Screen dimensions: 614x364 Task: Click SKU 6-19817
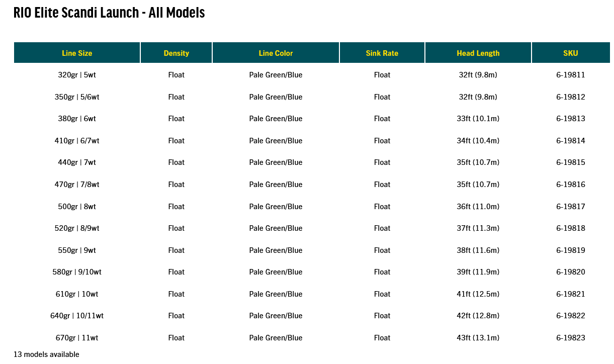pyautogui.click(x=571, y=207)
